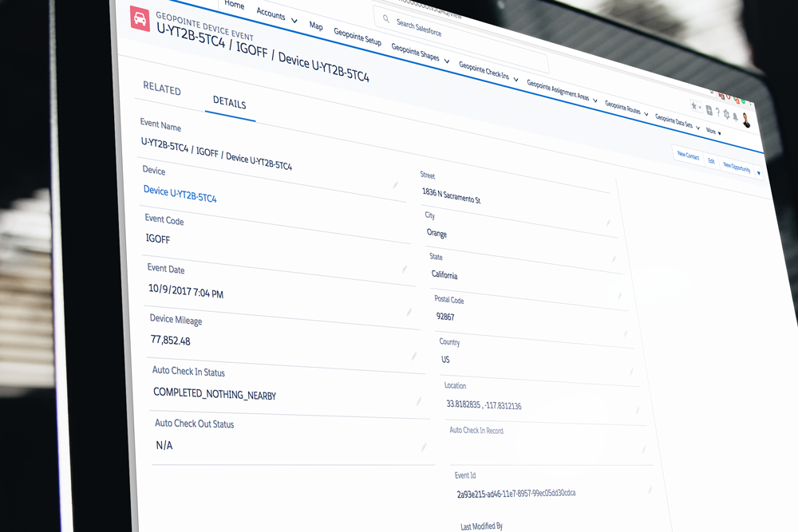Expand the Geopointe Routes chevron
The width and height of the screenshot is (798, 532).
click(646, 114)
